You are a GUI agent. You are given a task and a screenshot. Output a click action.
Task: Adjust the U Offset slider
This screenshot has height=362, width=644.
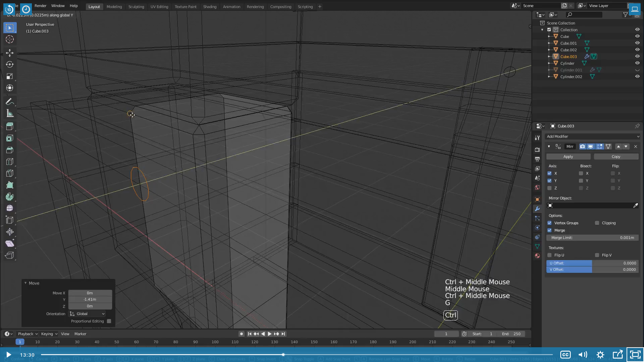tap(592, 263)
